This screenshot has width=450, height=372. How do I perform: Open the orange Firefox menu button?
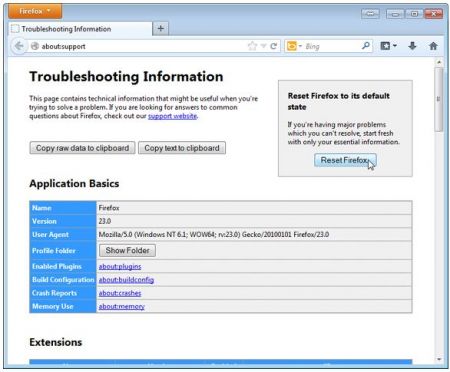35,11
